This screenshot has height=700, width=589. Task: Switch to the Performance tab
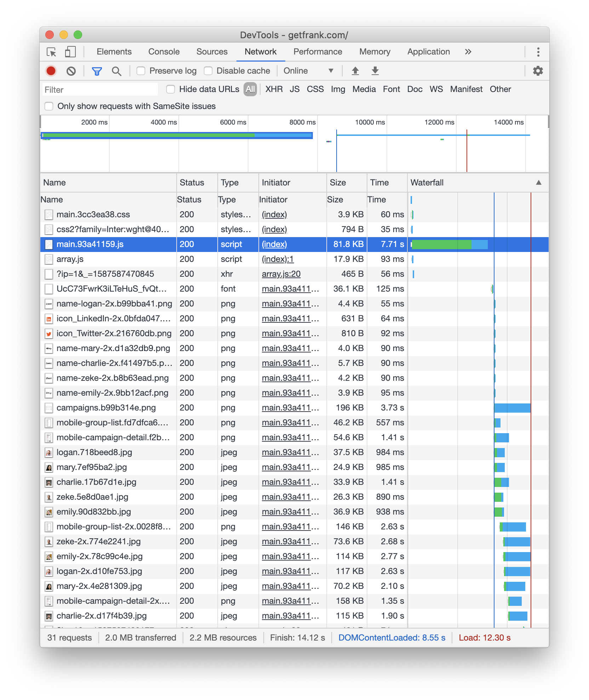click(x=318, y=52)
